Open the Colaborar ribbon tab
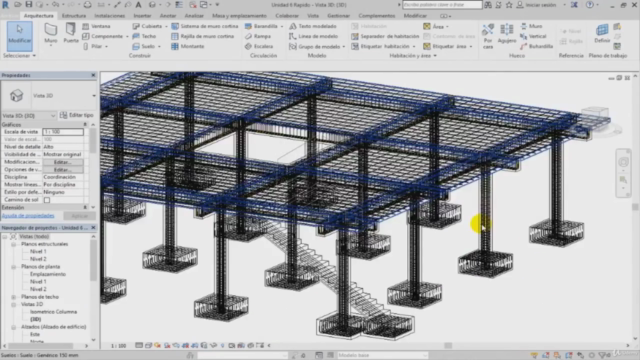 coord(287,16)
